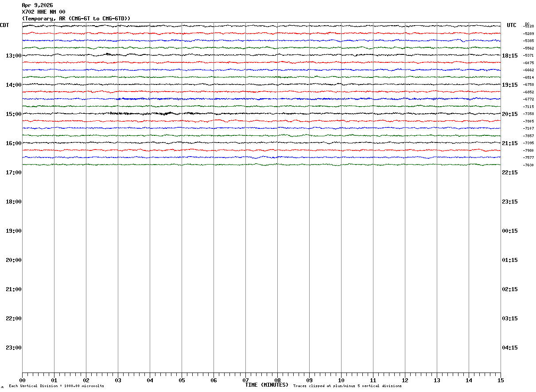Image resolution: width=536 pixels, height=392 pixels.
Task: Click minute 12 on the time axis
Action: coord(405,380)
